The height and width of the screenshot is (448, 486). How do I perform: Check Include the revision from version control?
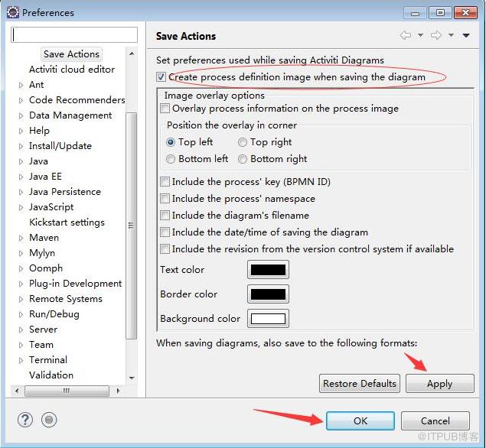click(165, 248)
